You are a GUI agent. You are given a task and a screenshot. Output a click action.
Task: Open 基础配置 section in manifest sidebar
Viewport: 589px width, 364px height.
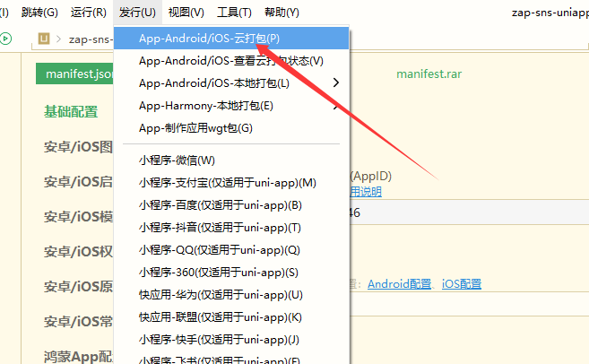click(71, 111)
